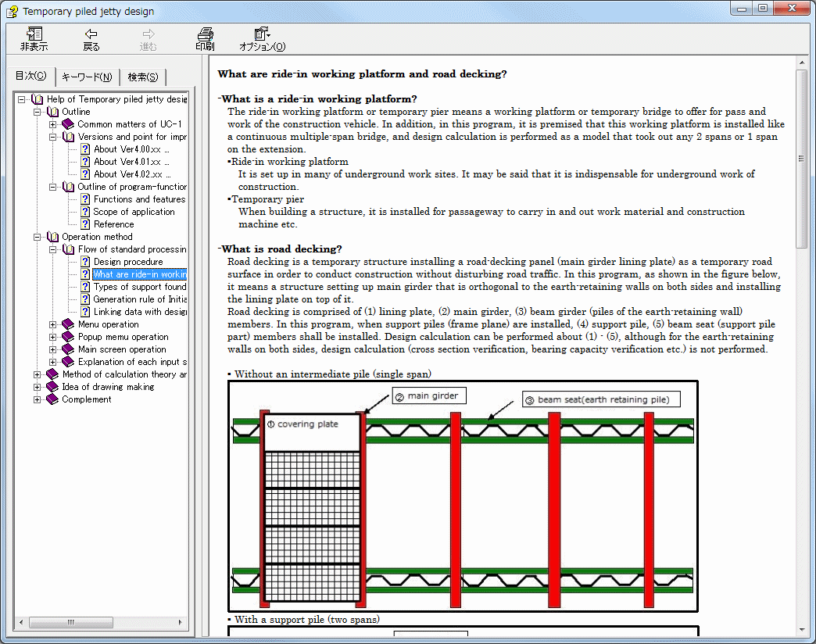Screen dimensions: 816x644
Task: Click the tree pane horizontal scrollbar thumb
Action: tap(71, 622)
